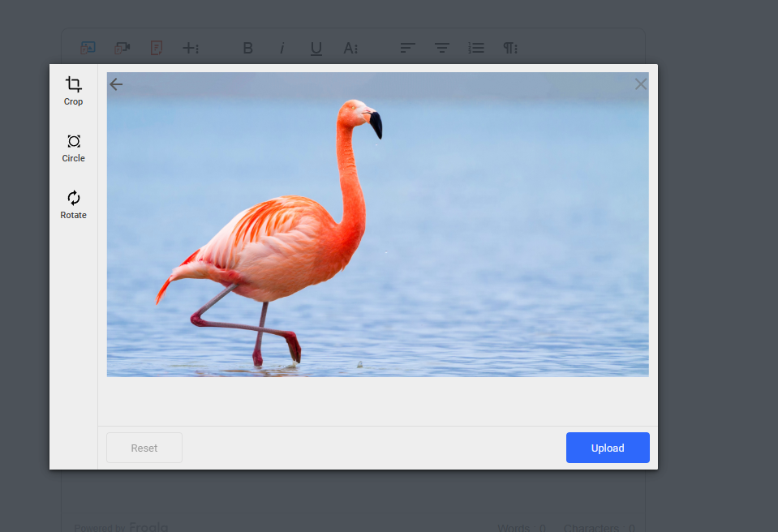Reset the image edits
Viewport: 778px width, 532px height.
144,447
